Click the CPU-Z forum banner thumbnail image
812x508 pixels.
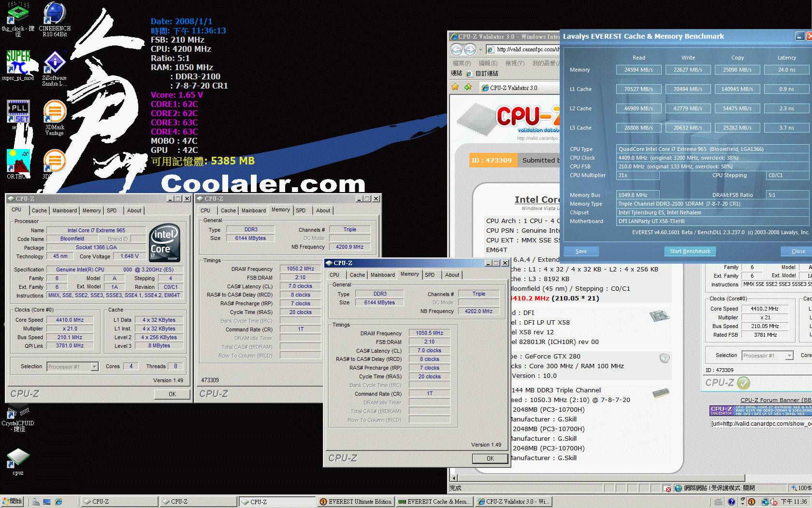tap(760, 411)
